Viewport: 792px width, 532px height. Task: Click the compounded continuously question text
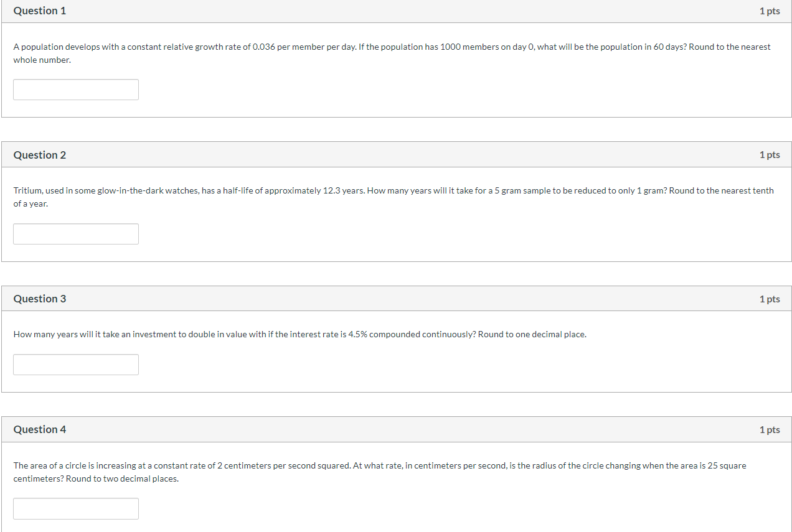pyautogui.click(x=299, y=335)
